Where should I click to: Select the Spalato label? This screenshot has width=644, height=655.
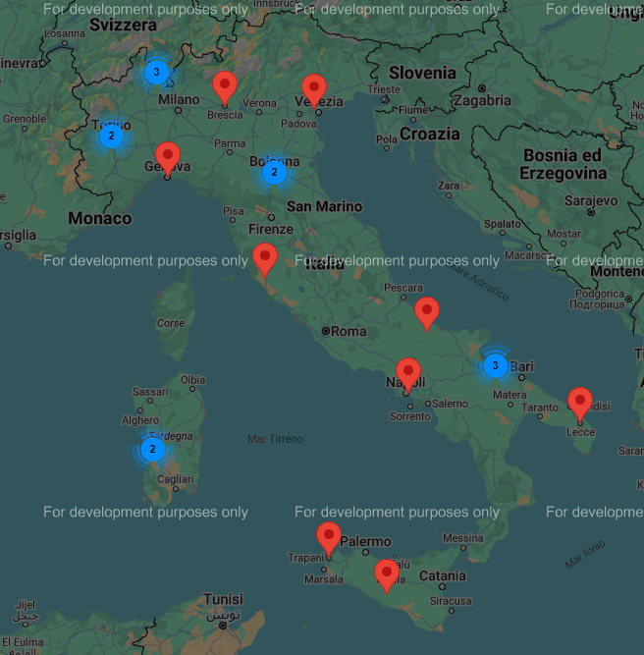coord(503,224)
